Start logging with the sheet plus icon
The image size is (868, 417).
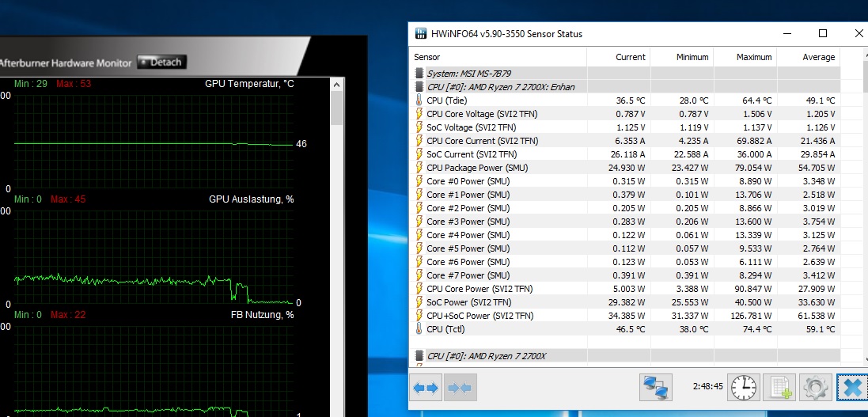pyautogui.click(x=779, y=387)
